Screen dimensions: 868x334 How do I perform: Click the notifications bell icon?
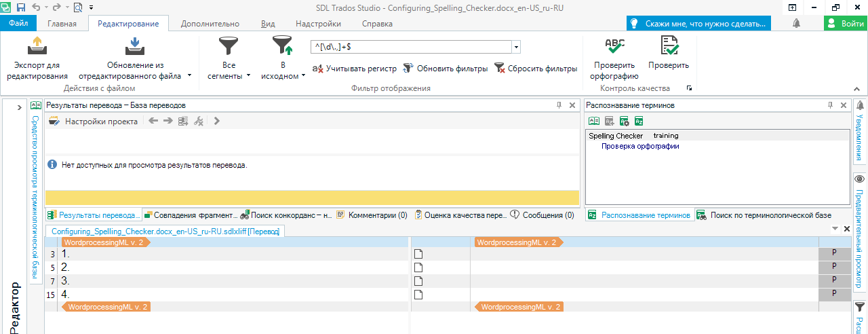coord(795,23)
